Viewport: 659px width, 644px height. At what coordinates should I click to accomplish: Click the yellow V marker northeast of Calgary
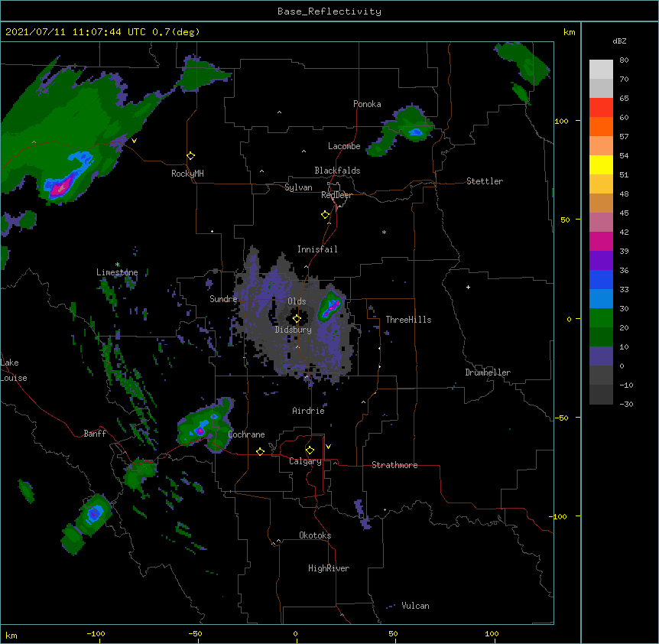pyautogui.click(x=328, y=447)
